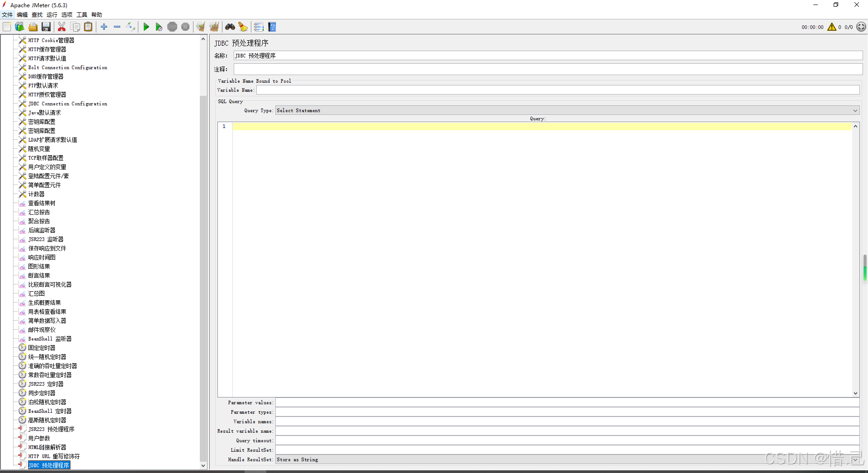Viewport: 868px width, 473px height.
Task: Open the Function Helper list icon
Action: click(x=259, y=27)
